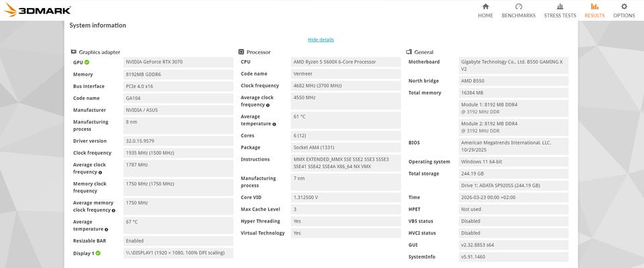This screenshot has height=268, width=644.
Task: Click the HPET Not used value
Action: pos(514,209)
